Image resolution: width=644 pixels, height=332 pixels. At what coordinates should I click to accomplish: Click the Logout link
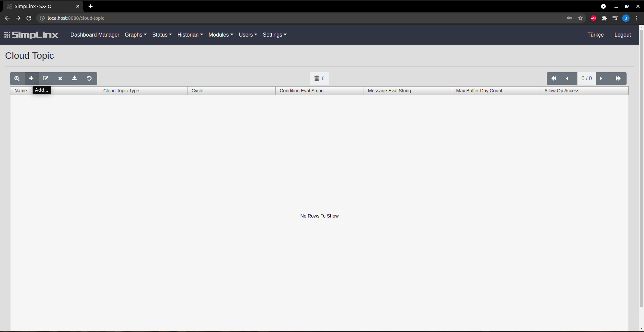click(x=623, y=35)
